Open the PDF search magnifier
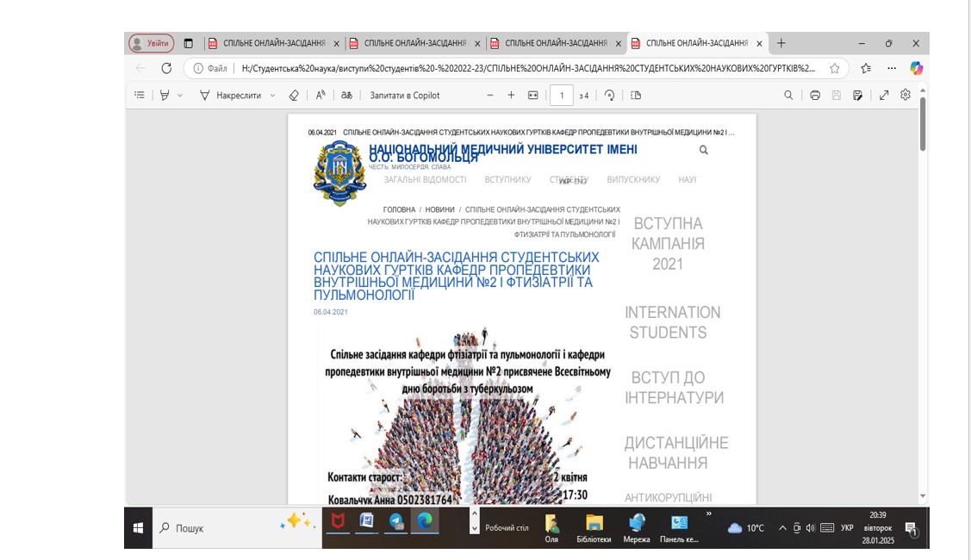Viewport: 971px width, 560px height. point(788,96)
